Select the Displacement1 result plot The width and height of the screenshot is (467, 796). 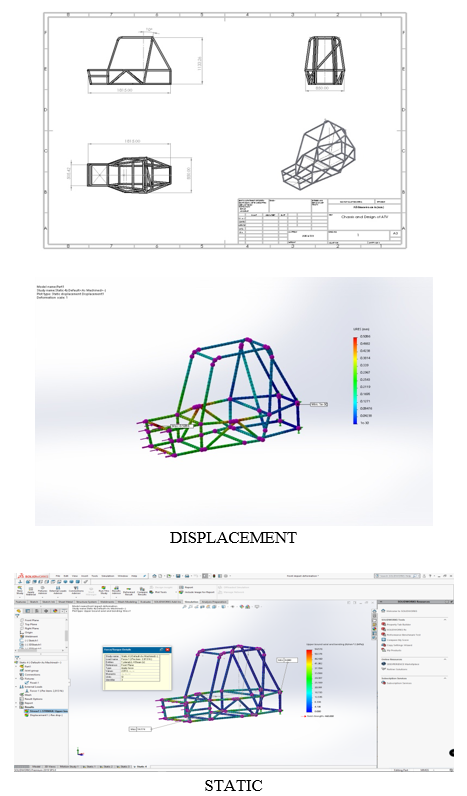[x=44, y=715]
